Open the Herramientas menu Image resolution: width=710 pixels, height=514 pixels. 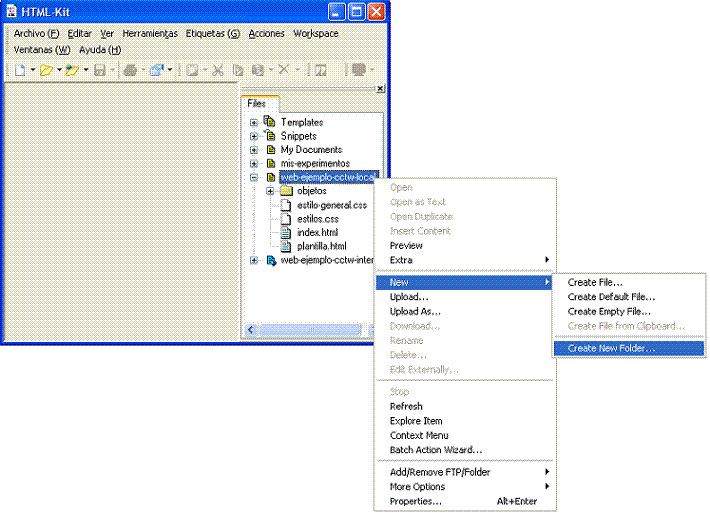pos(150,34)
